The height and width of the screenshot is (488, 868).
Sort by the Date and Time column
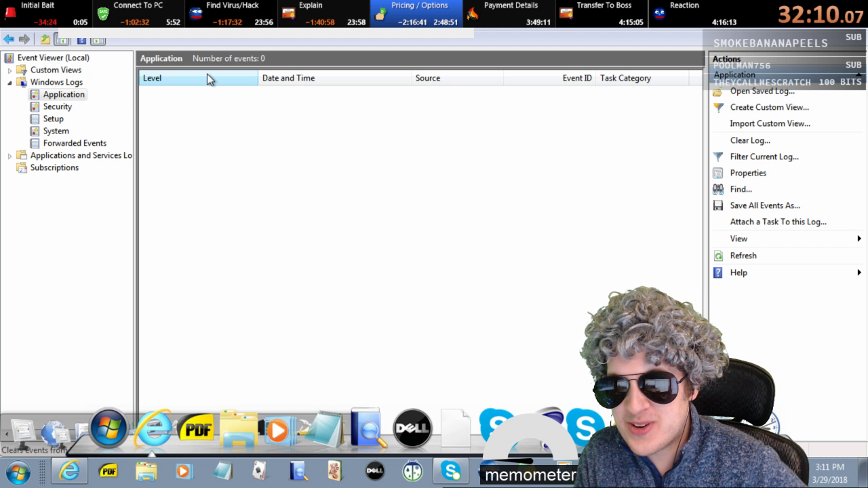coord(334,78)
